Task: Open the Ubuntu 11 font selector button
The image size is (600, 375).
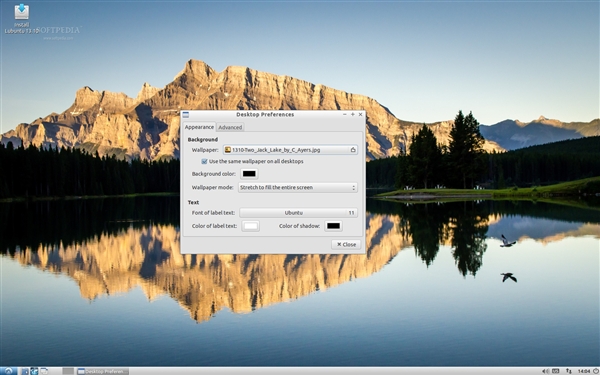Action: point(298,213)
